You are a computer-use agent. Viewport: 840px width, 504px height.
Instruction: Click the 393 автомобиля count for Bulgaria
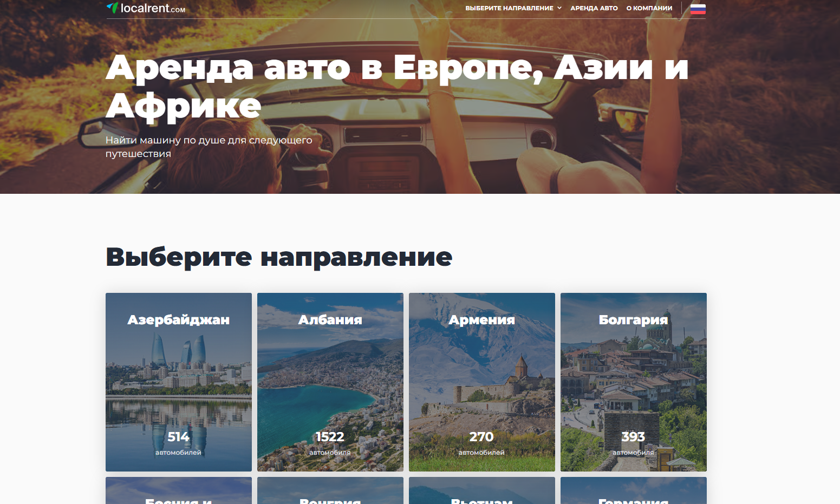point(633,442)
